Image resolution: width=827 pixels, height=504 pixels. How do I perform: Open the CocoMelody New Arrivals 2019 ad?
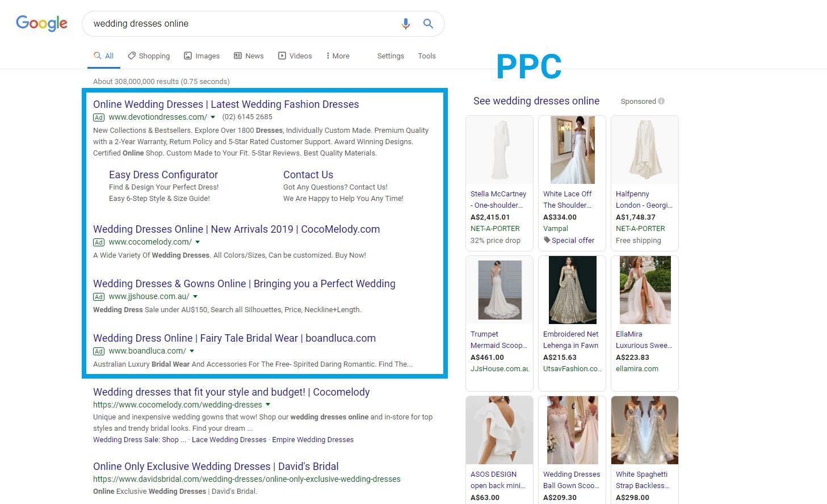pos(237,229)
